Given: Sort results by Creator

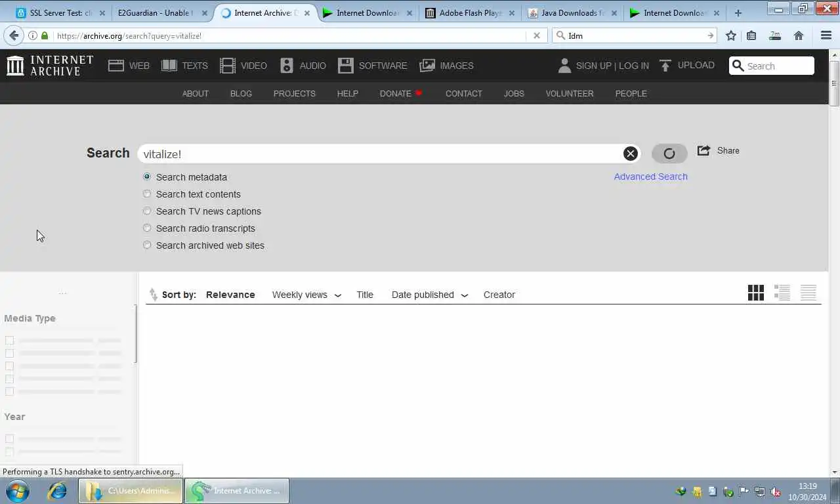Looking at the screenshot, I should click(x=499, y=295).
